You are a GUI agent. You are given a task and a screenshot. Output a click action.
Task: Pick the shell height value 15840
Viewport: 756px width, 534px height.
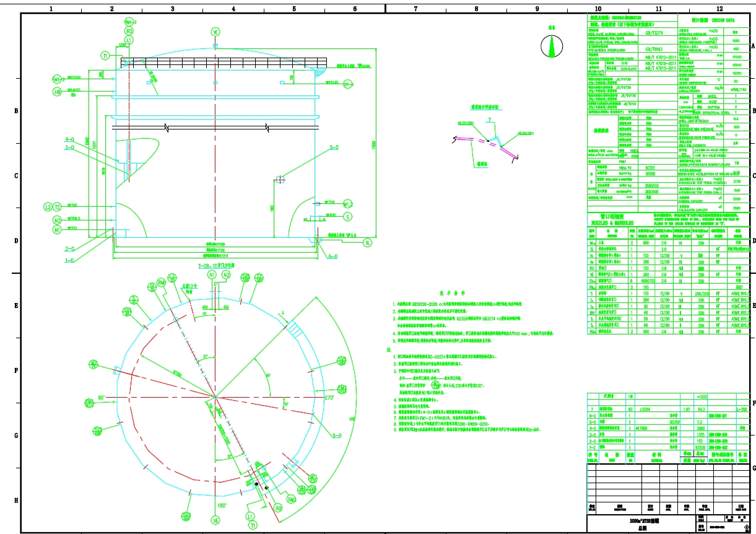point(736,64)
